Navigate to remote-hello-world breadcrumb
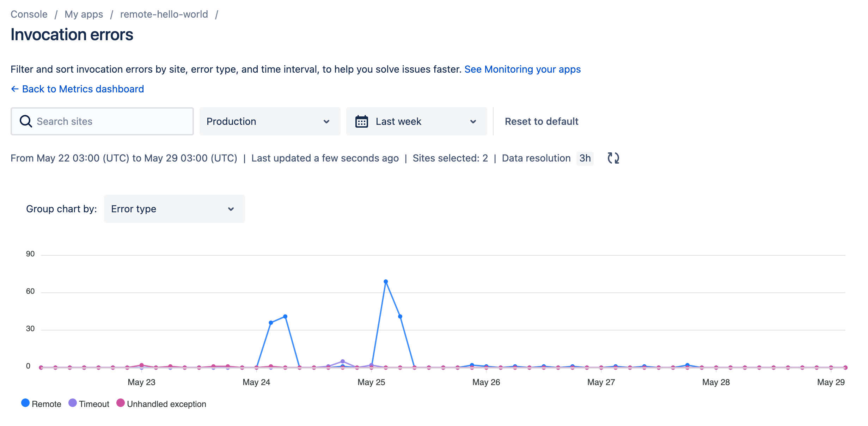 164,14
